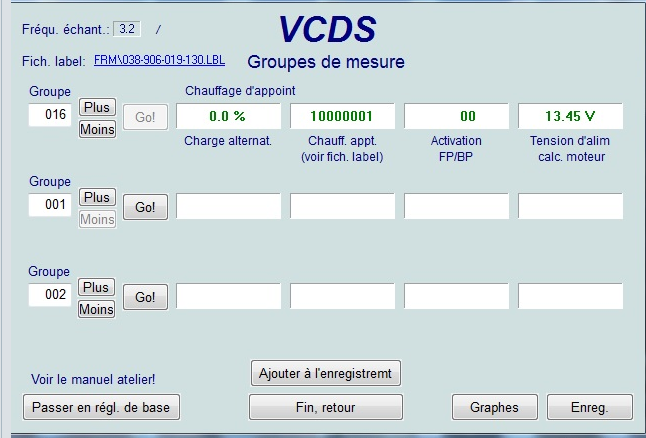This screenshot has height=438, width=646.
Task: Select the group number field showing 002
Action: click(x=50, y=295)
